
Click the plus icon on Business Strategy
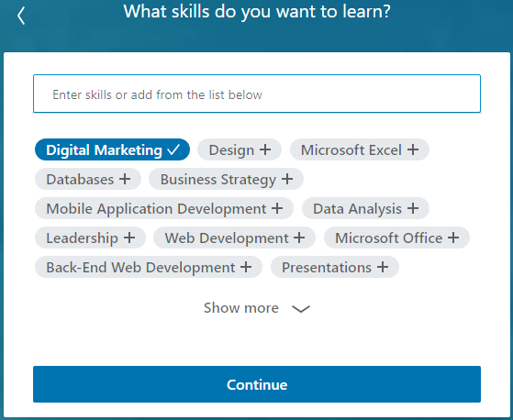[287, 179]
